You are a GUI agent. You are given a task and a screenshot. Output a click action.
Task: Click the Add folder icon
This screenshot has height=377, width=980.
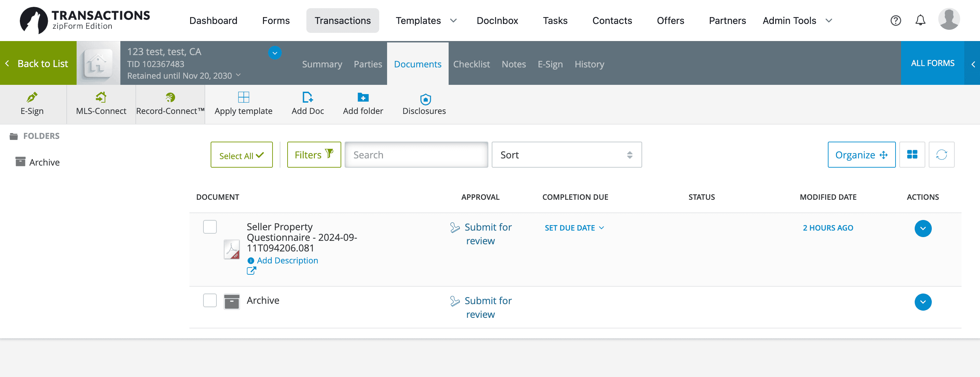tap(363, 97)
